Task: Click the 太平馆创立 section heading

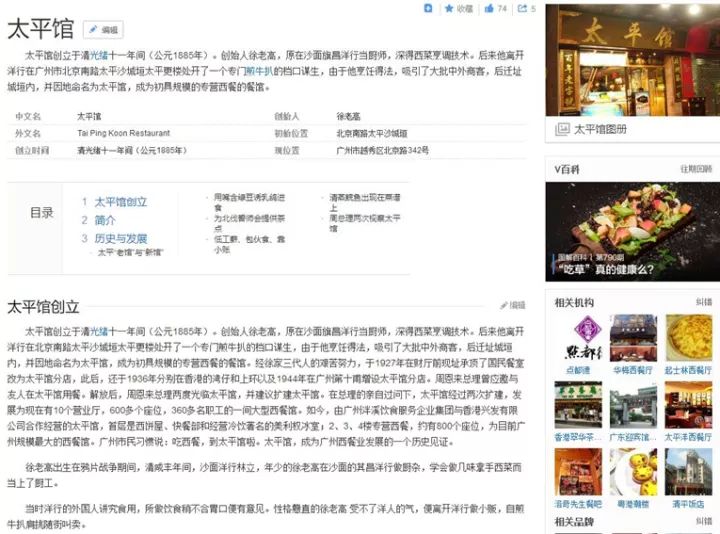Action: click(x=43, y=307)
